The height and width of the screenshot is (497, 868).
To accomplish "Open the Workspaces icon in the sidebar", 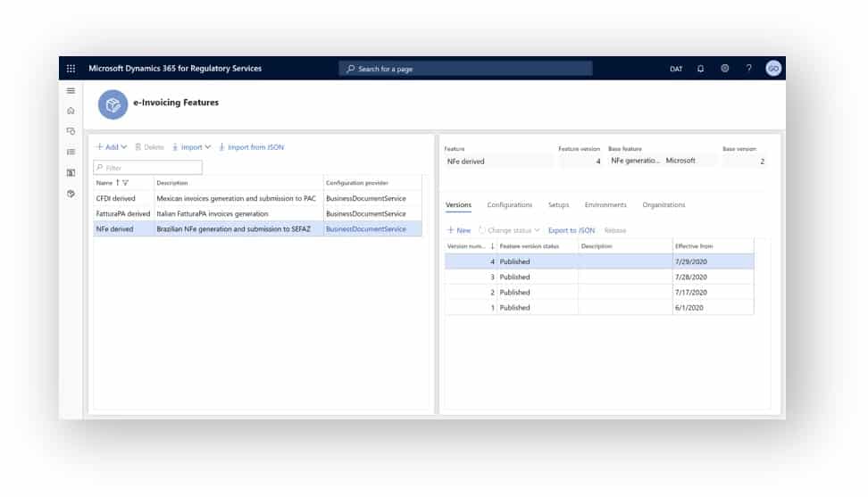I will (71, 172).
